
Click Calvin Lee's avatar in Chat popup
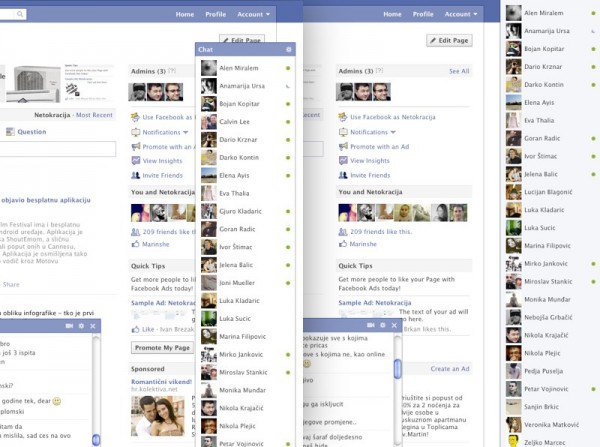coord(209,122)
